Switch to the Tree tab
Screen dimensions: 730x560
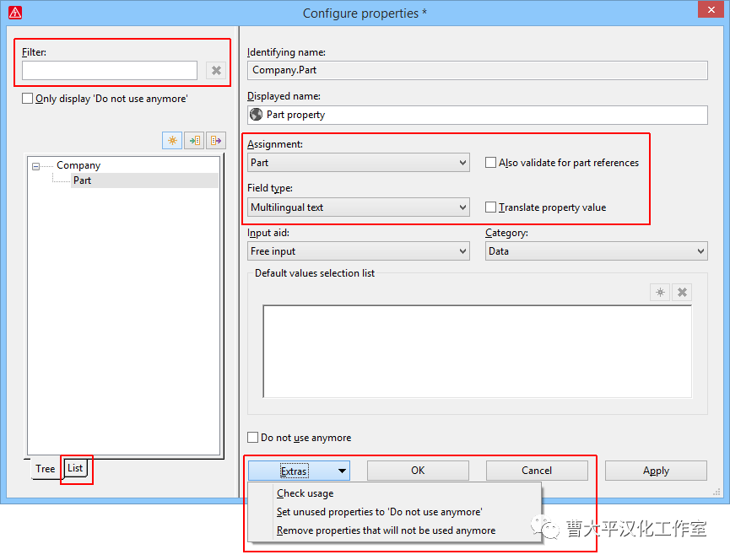(46, 469)
